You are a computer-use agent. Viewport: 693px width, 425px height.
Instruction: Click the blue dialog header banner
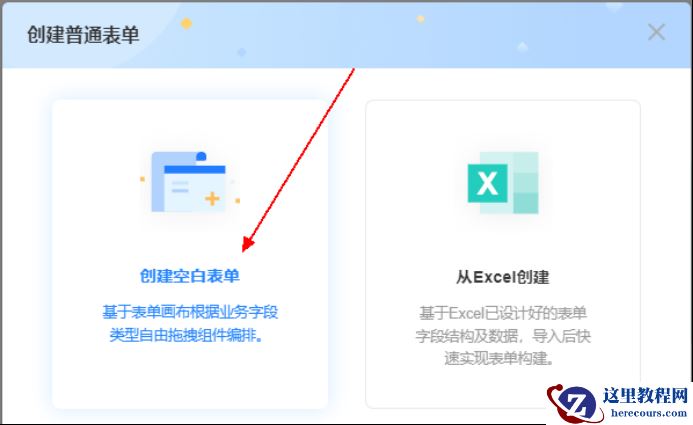click(x=346, y=35)
